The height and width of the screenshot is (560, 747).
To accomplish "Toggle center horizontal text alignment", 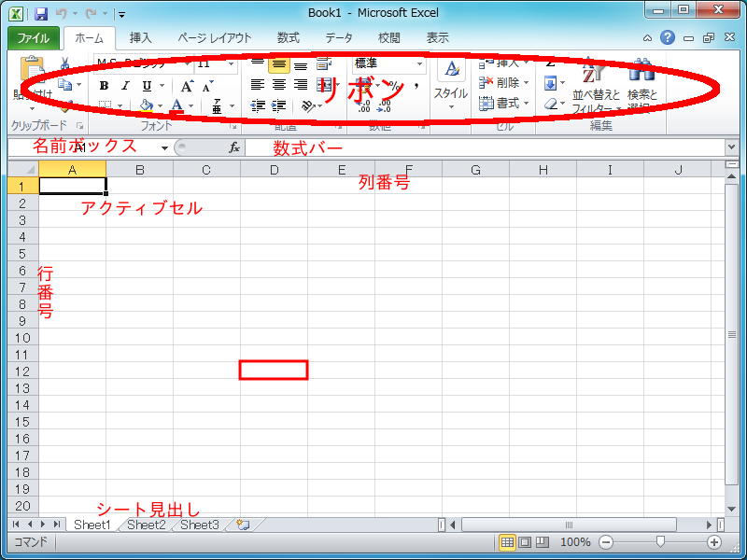I will tap(278, 85).
